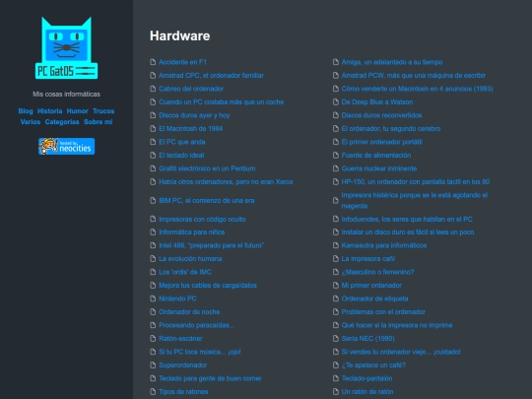This screenshot has width=532, height=399.
Task: Click document icon beside Tipos de ratones
Action: [153, 391]
